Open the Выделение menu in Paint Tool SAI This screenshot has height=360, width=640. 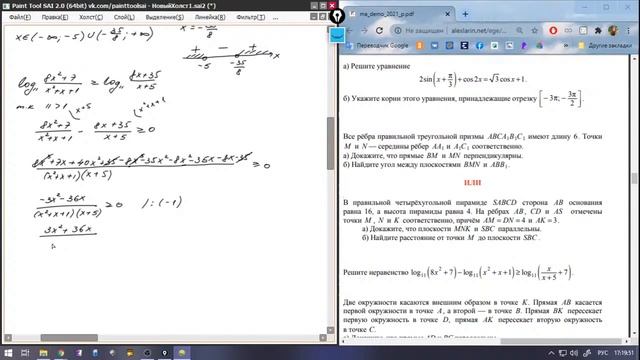click(164, 17)
